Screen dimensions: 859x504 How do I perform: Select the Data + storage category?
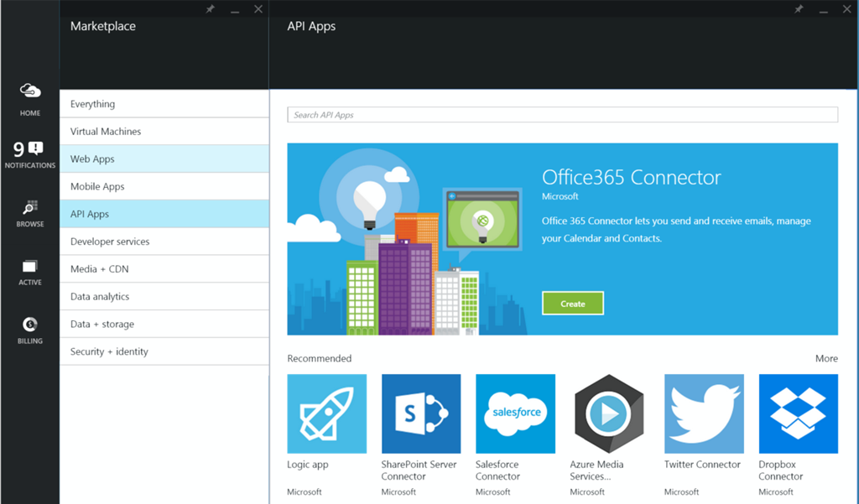(x=164, y=324)
